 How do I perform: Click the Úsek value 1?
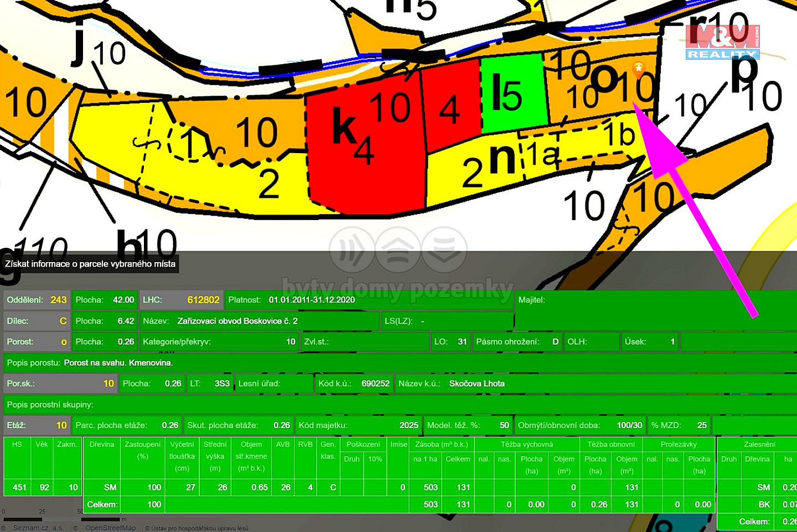pos(672,342)
